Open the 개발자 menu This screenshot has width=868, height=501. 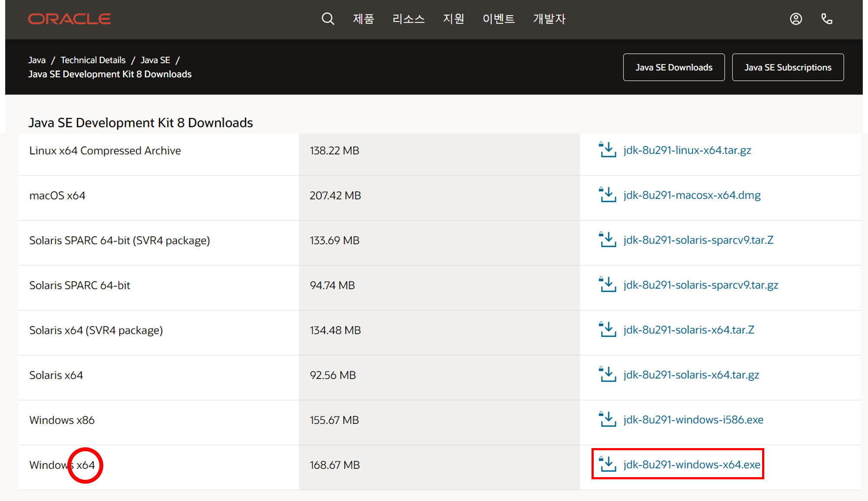click(549, 19)
